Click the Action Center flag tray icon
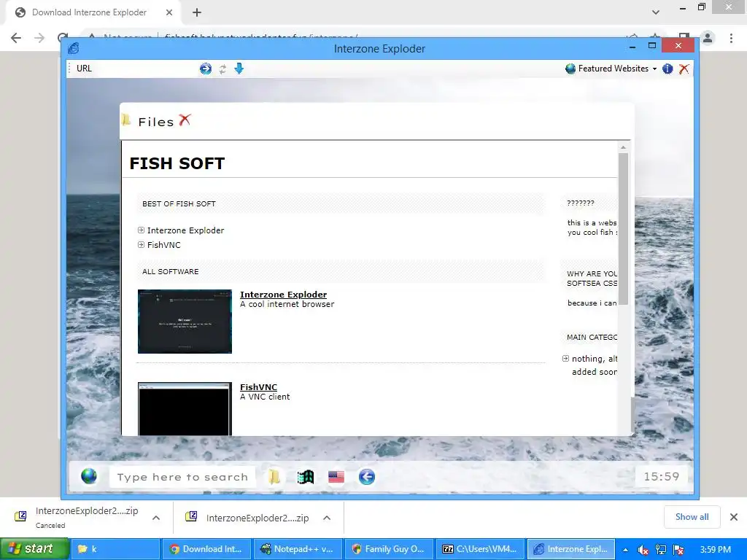 (678, 550)
